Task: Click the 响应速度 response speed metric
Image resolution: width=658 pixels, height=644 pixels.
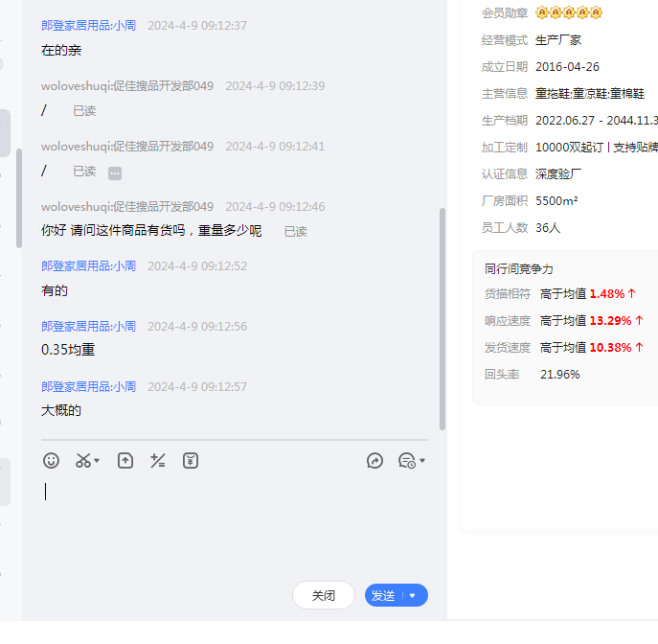Action: tap(508, 320)
